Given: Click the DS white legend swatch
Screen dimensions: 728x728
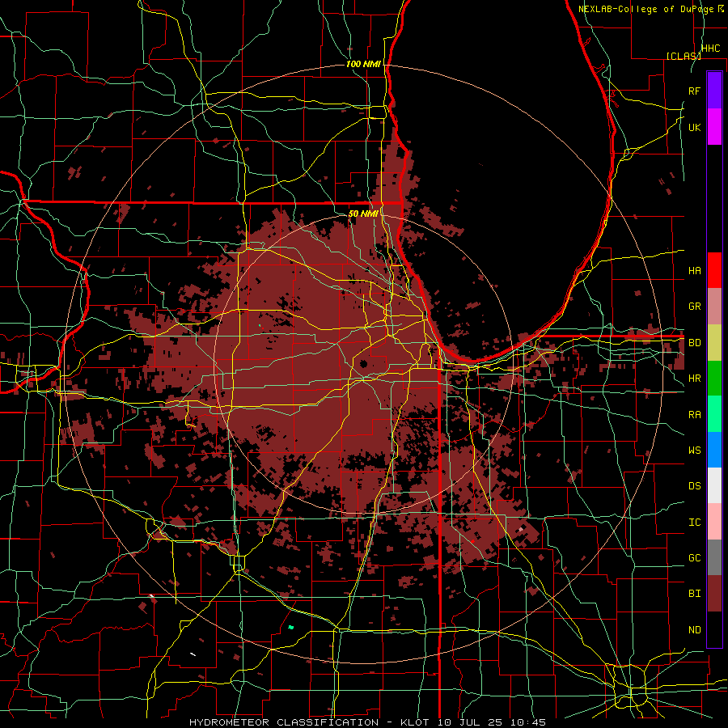Looking at the screenshot, I should click(x=714, y=485).
